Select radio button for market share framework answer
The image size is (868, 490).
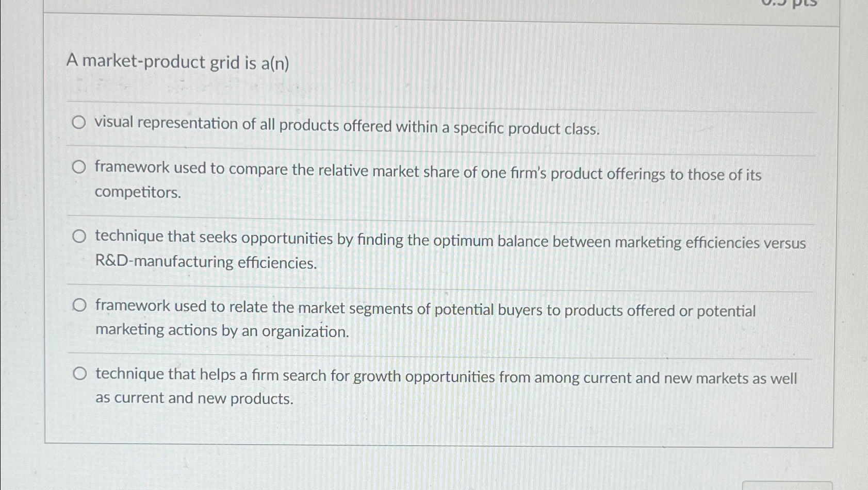(80, 166)
